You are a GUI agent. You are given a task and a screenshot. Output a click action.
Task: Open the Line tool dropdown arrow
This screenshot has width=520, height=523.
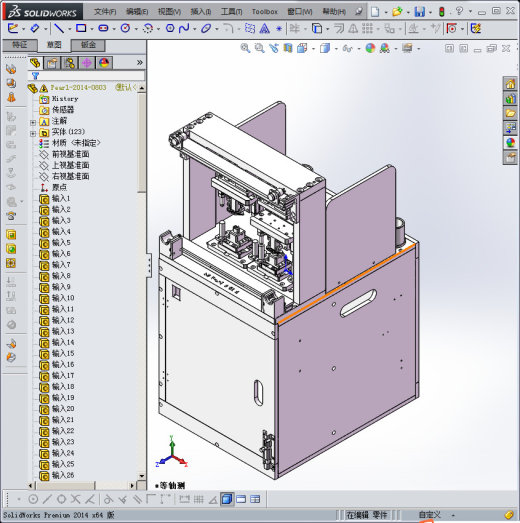(x=70, y=29)
